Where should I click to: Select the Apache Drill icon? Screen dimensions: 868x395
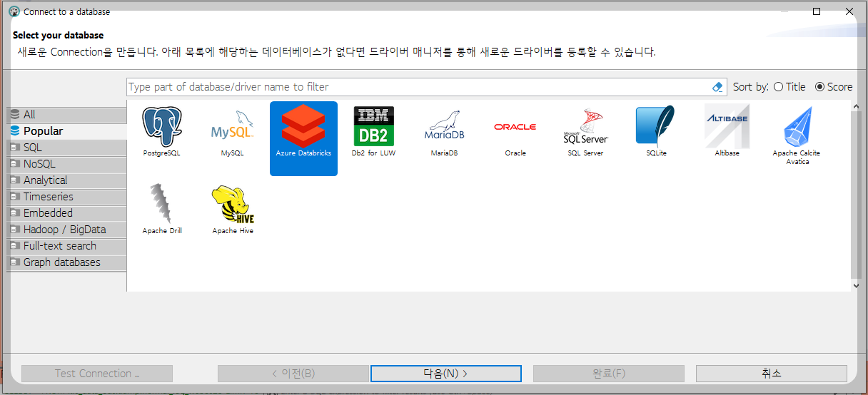(x=162, y=204)
